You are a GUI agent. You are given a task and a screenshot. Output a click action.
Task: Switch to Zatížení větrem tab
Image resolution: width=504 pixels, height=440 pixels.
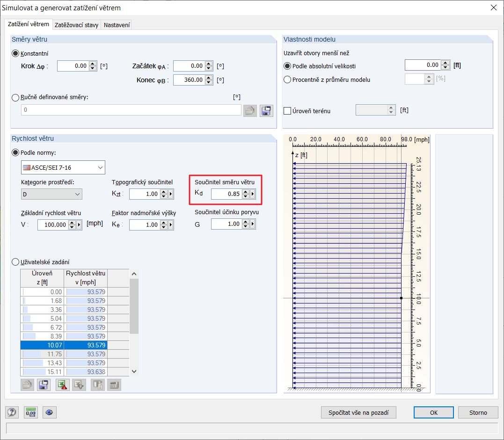28,24
